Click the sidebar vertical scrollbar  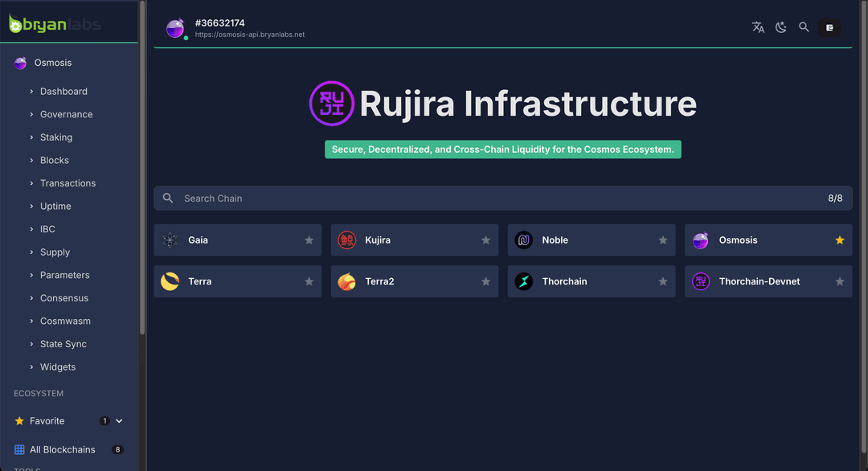click(142, 168)
